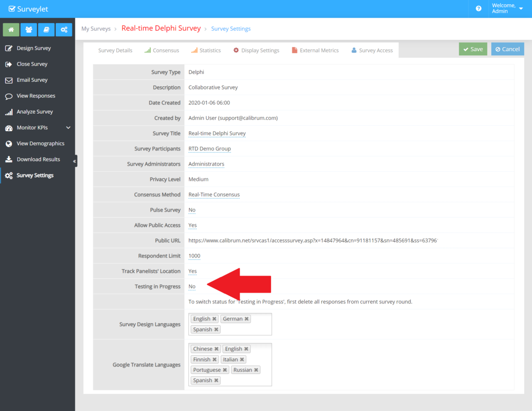Open the users group icon button

pos(28,29)
